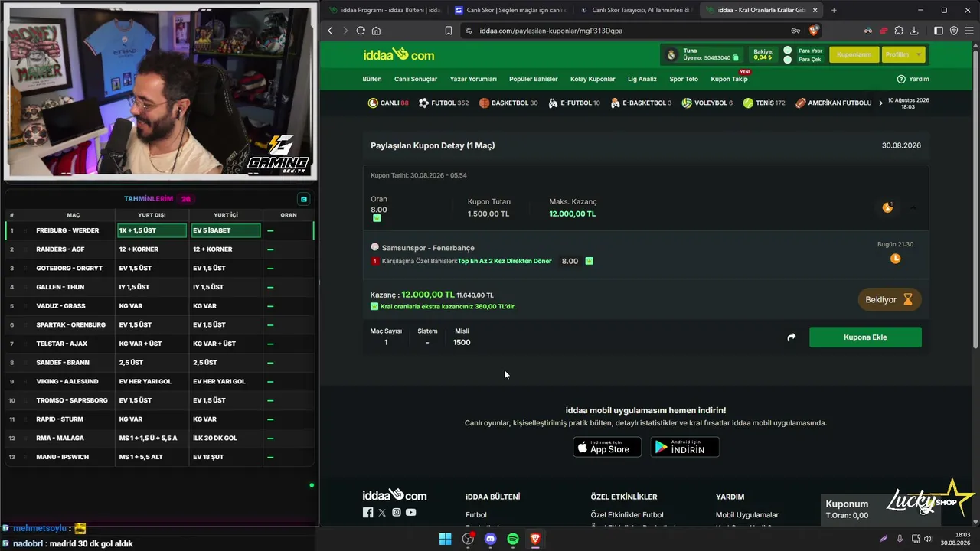980x551 pixels.
Task: Select the VOLEYBOL sports category
Action: pyautogui.click(x=707, y=103)
